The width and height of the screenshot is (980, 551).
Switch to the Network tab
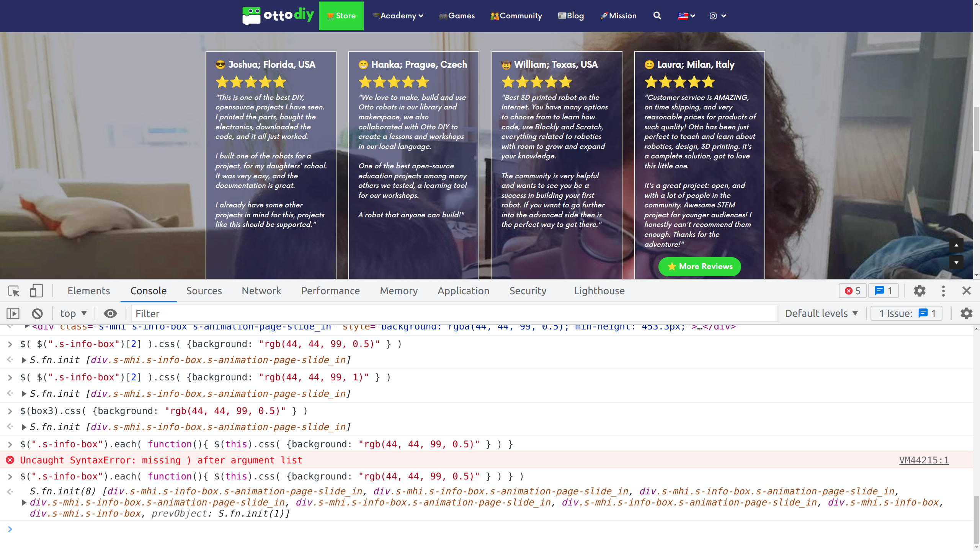click(261, 291)
